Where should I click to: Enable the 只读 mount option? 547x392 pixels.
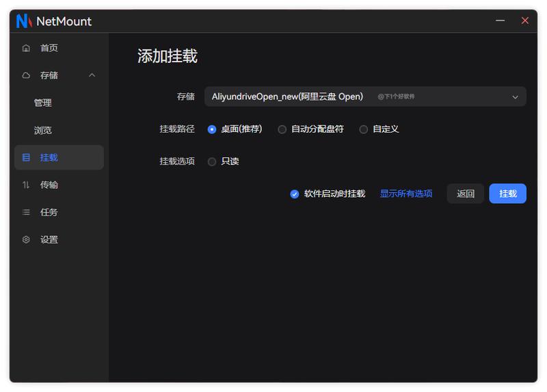(212, 161)
